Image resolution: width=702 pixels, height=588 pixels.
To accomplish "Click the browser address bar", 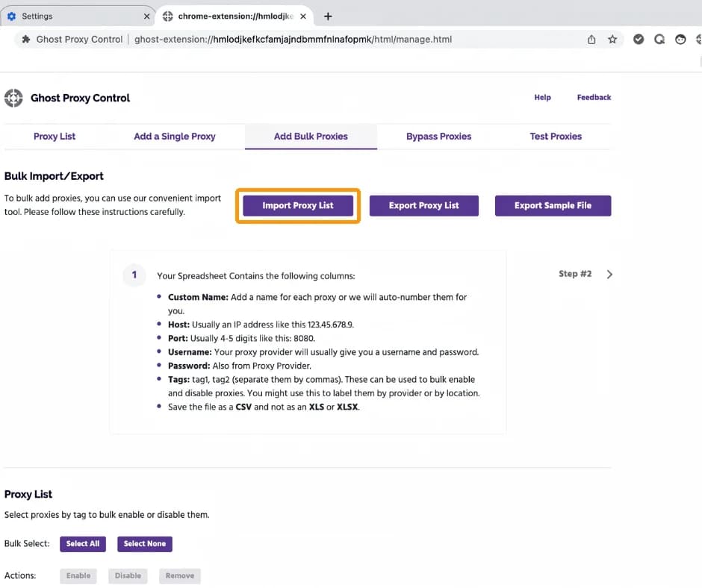I will click(299, 39).
